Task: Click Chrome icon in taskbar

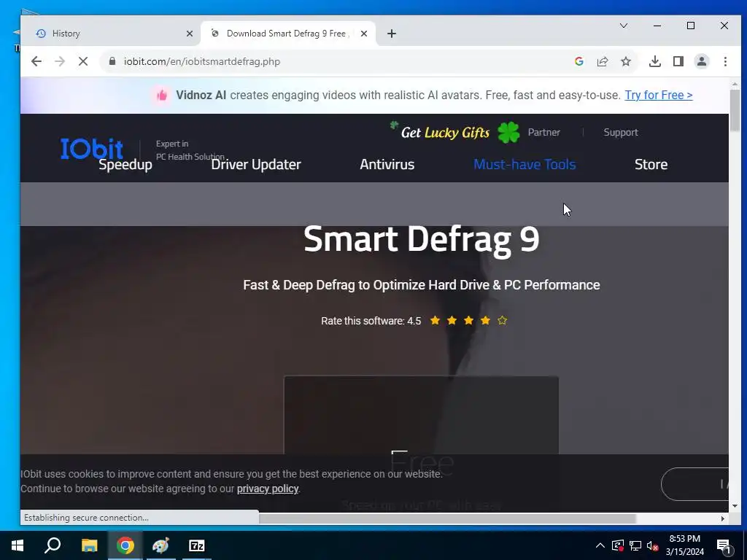Action: tap(125, 545)
